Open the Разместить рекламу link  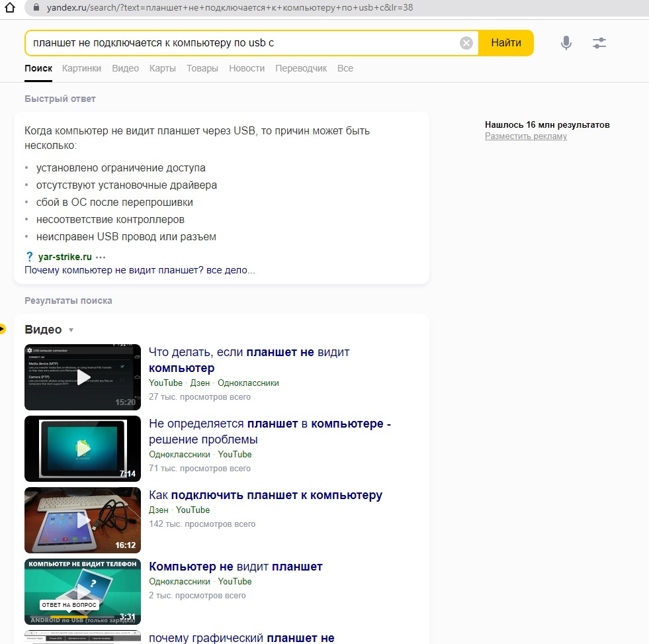tap(526, 136)
